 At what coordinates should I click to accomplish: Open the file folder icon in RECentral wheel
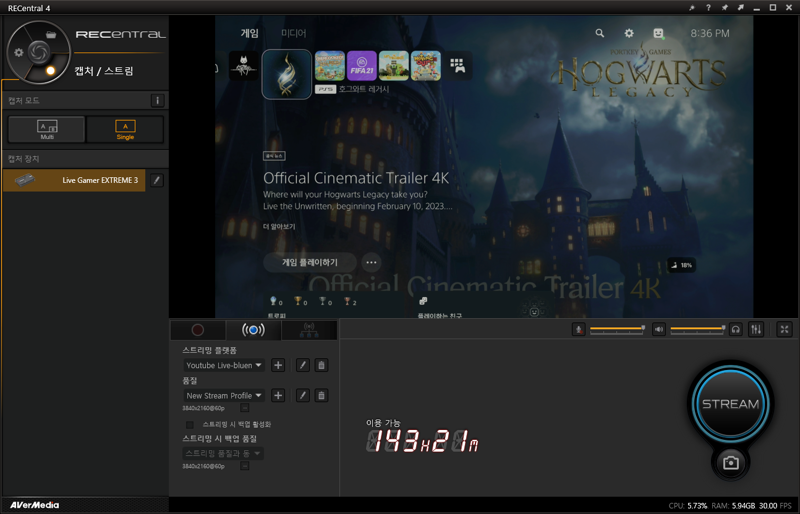click(51, 35)
